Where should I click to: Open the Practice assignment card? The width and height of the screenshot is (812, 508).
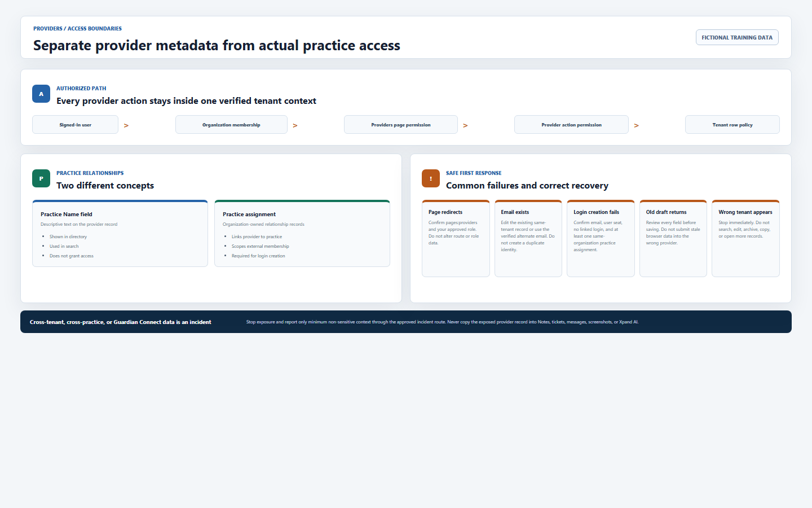tap(302, 233)
